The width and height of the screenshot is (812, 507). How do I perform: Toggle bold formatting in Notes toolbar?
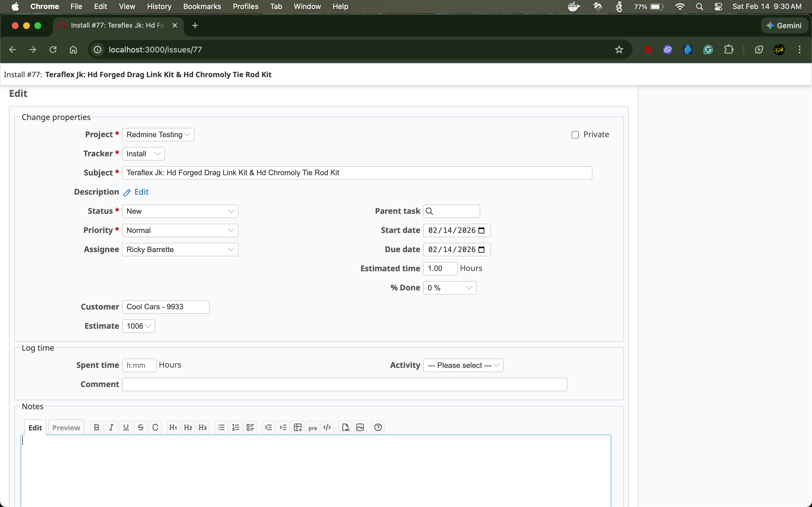[97, 427]
